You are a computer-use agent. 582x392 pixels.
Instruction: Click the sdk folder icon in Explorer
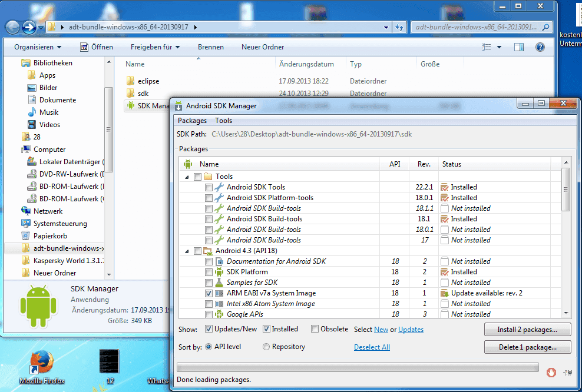(130, 93)
